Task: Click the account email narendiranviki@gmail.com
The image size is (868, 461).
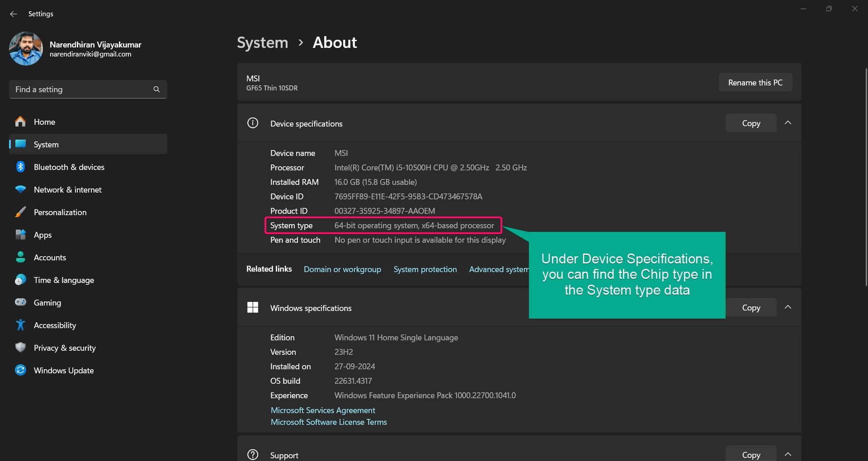Action: click(x=90, y=54)
